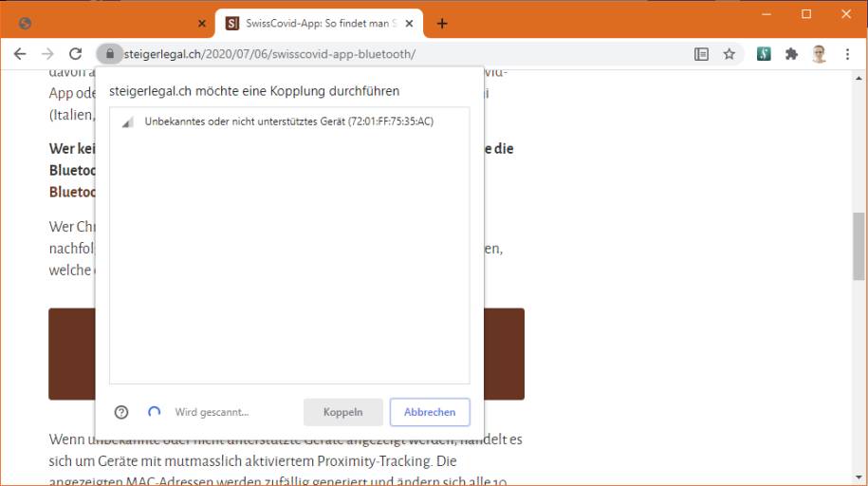Screen dimensions: 868x486
Task: Click the page's vertical scrollbar thumb
Action: click(859, 246)
